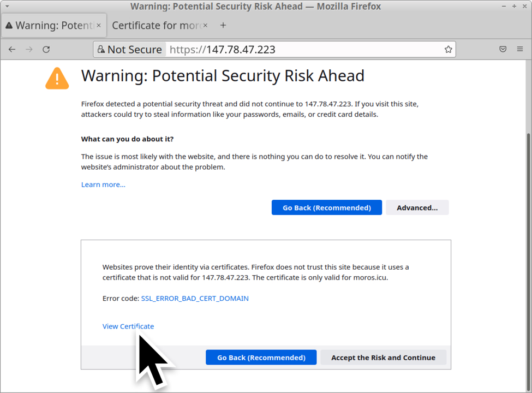
Task: Open the Firefox hamburger menu
Action: 520,49
